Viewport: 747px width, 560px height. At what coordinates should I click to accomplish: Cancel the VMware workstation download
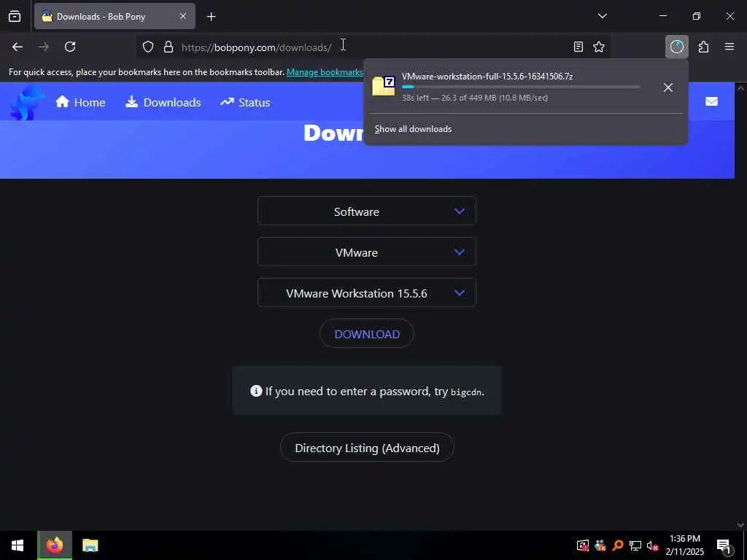668,87
